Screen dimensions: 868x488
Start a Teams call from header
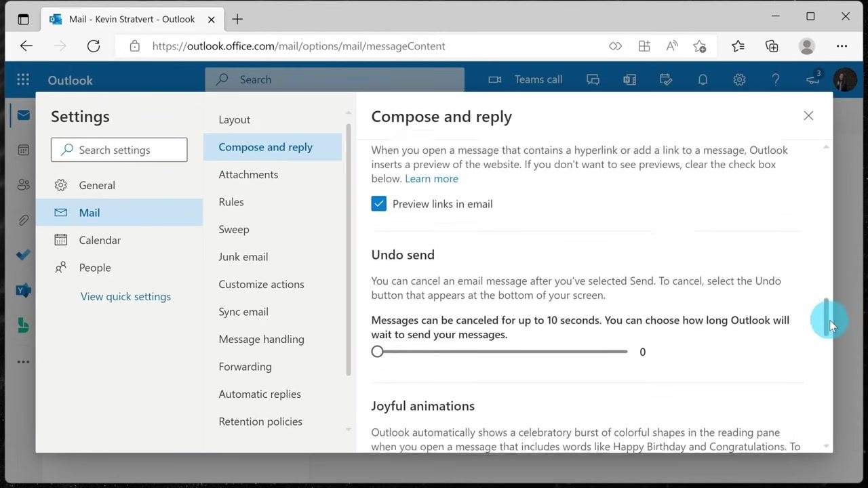pos(525,79)
